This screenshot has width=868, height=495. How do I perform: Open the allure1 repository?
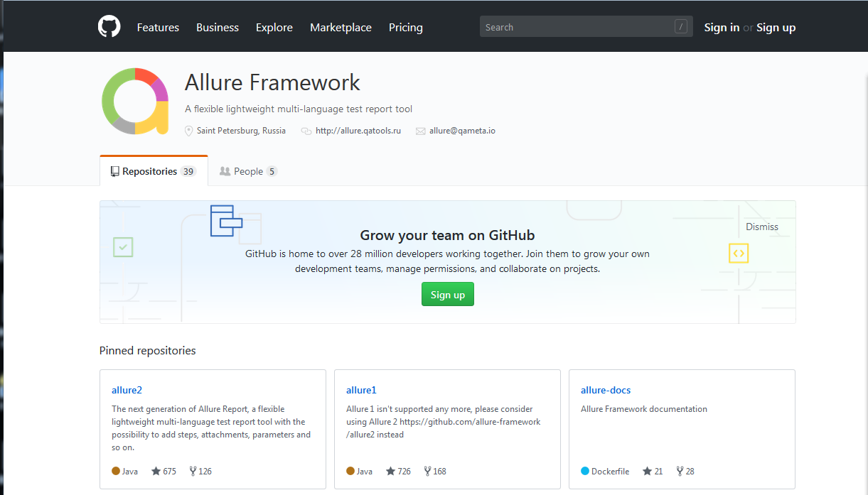click(x=361, y=390)
